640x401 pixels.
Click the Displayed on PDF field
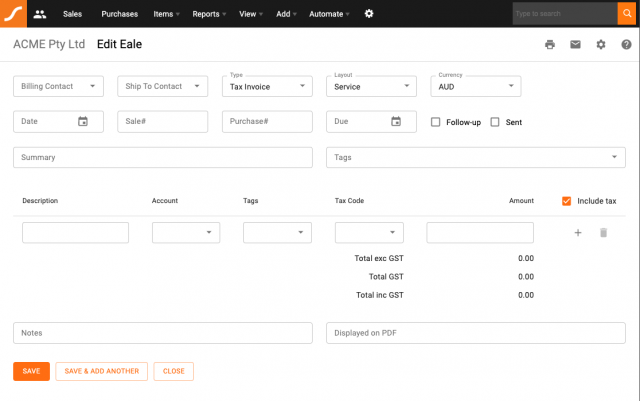(x=476, y=333)
